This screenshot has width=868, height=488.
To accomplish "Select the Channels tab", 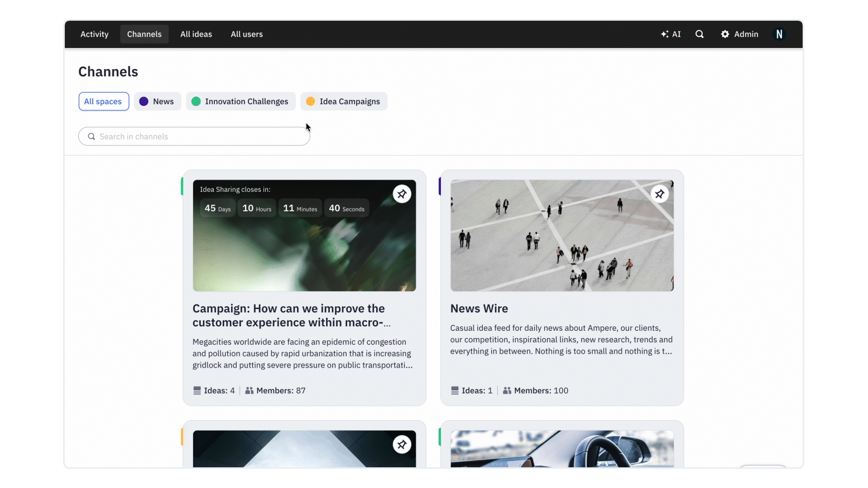I will [x=144, y=34].
